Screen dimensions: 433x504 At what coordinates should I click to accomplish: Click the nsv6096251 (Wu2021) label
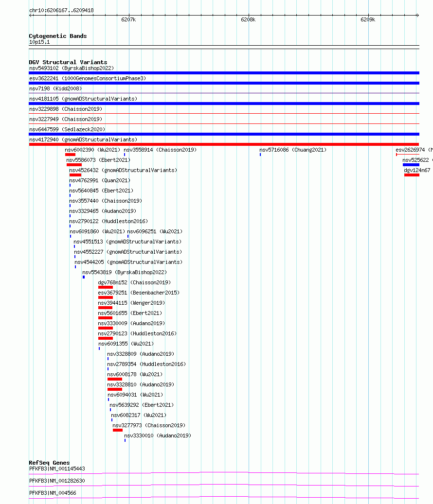[x=155, y=231]
